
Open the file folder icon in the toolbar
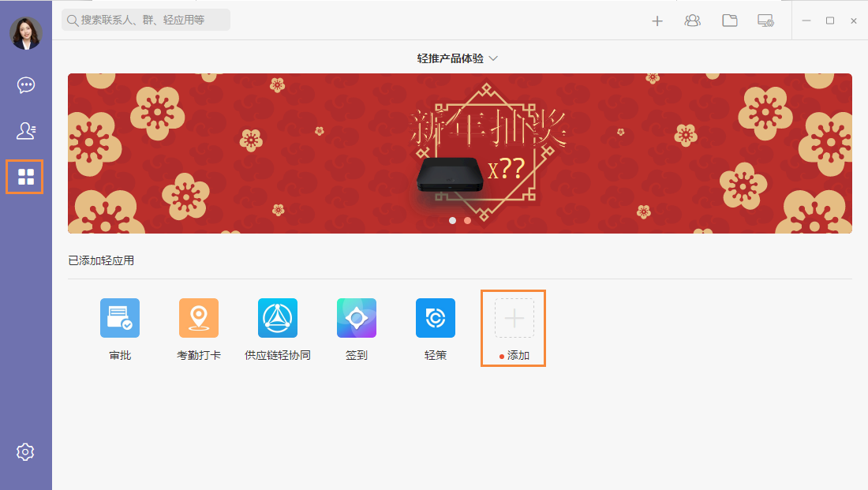pos(728,21)
